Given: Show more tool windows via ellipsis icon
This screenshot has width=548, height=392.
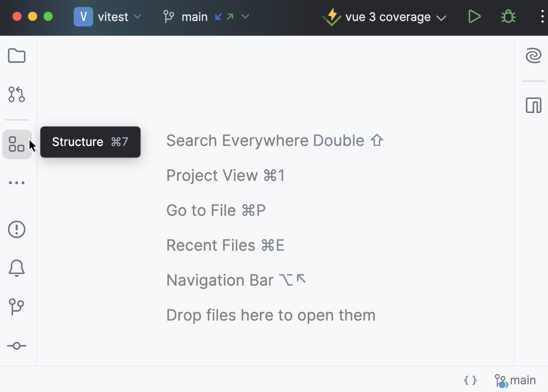Looking at the screenshot, I should 17,182.
